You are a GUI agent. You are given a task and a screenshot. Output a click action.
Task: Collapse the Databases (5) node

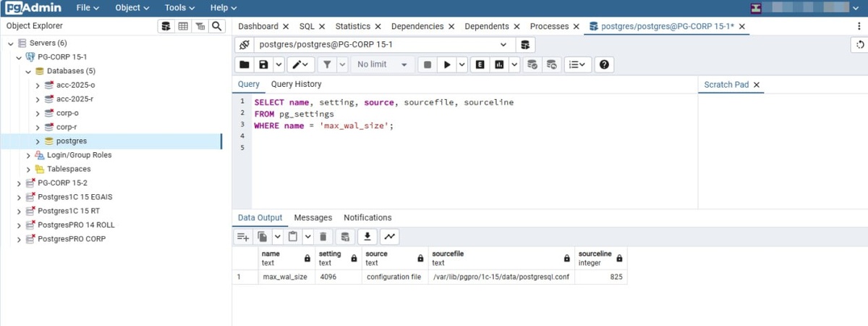[x=28, y=71]
